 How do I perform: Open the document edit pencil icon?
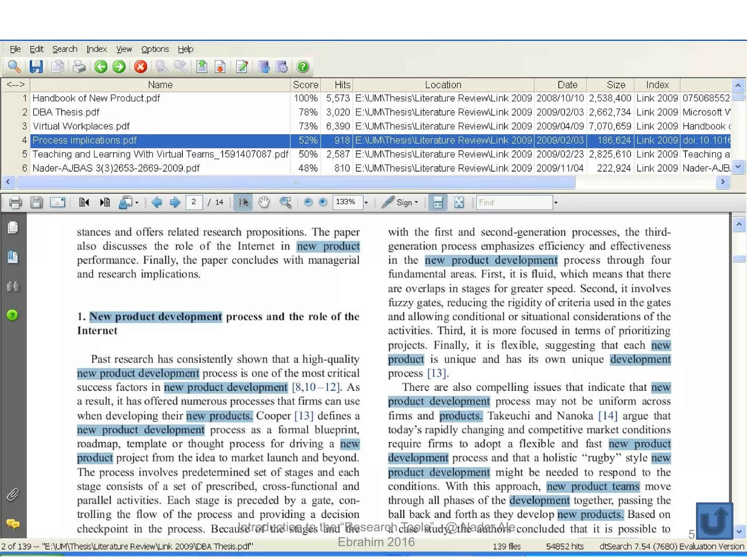coord(242,67)
